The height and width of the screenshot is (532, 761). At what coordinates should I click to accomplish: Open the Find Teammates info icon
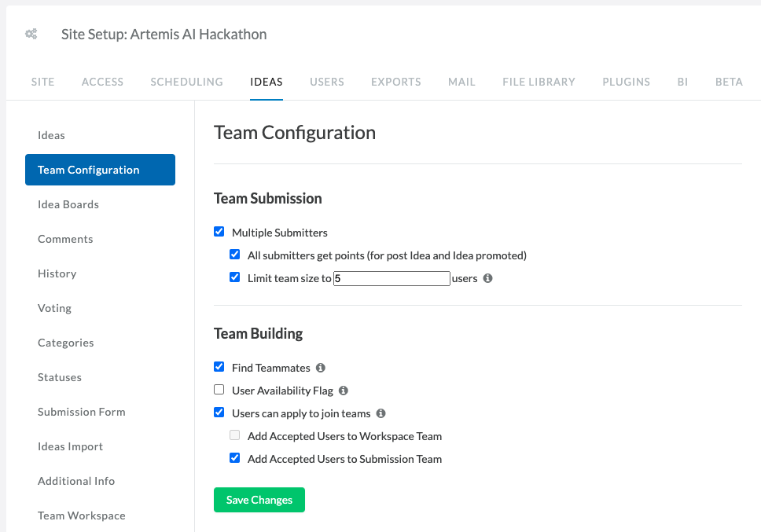(x=320, y=368)
